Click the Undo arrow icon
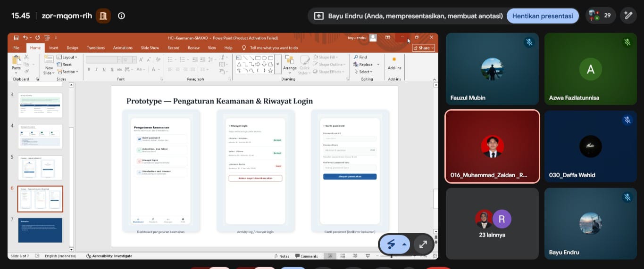Screen dimensions: 644x269 (x=25, y=38)
